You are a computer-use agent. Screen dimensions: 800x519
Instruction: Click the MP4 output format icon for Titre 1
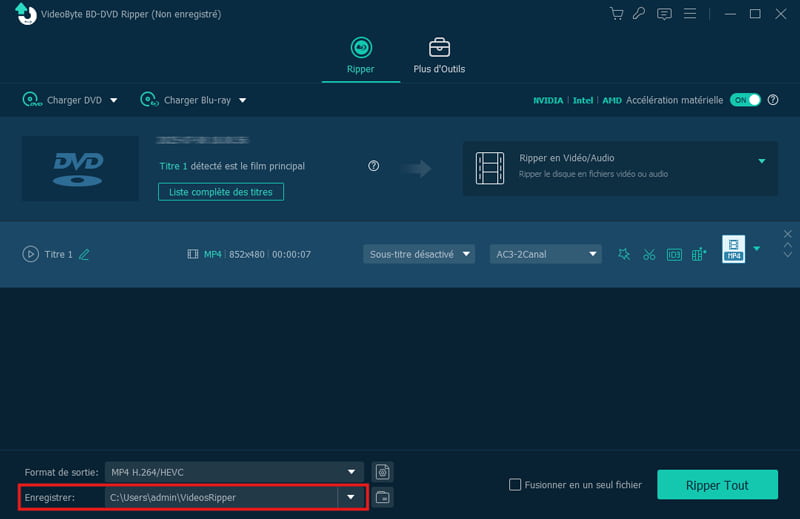click(x=733, y=249)
